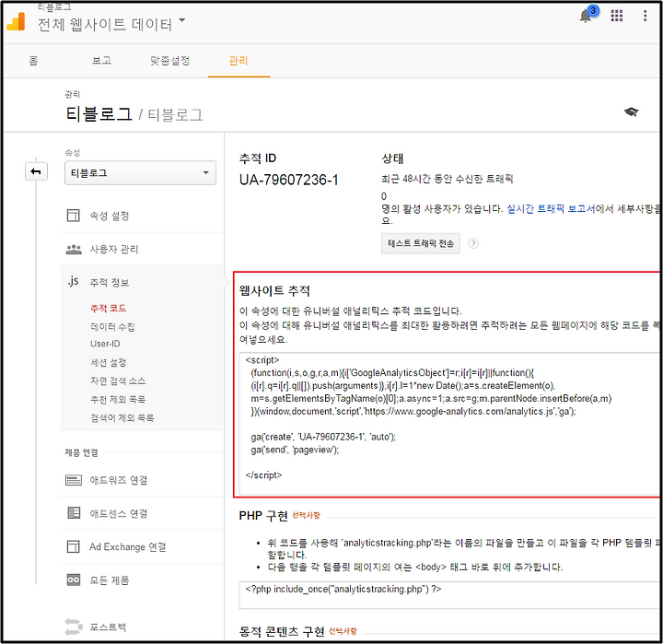Select 세션 설정 submenu item
The width and height of the screenshot is (663, 644).
pyautogui.click(x=109, y=362)
